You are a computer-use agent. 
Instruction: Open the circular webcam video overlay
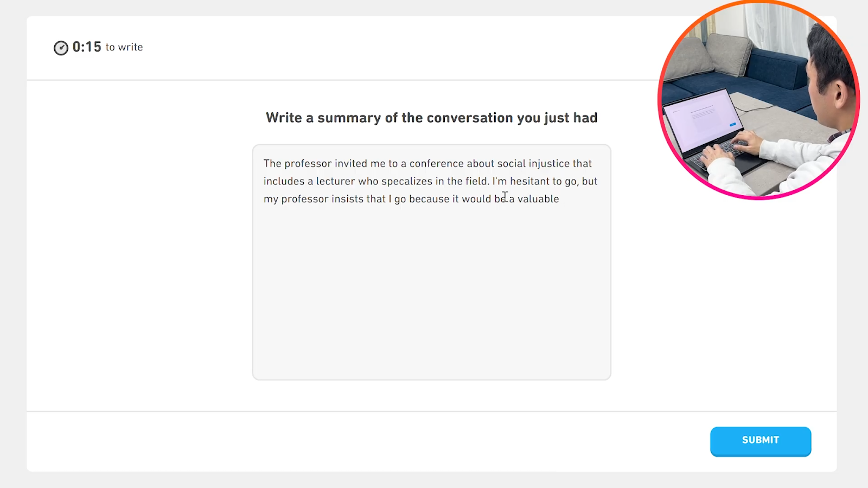(758, 100)
